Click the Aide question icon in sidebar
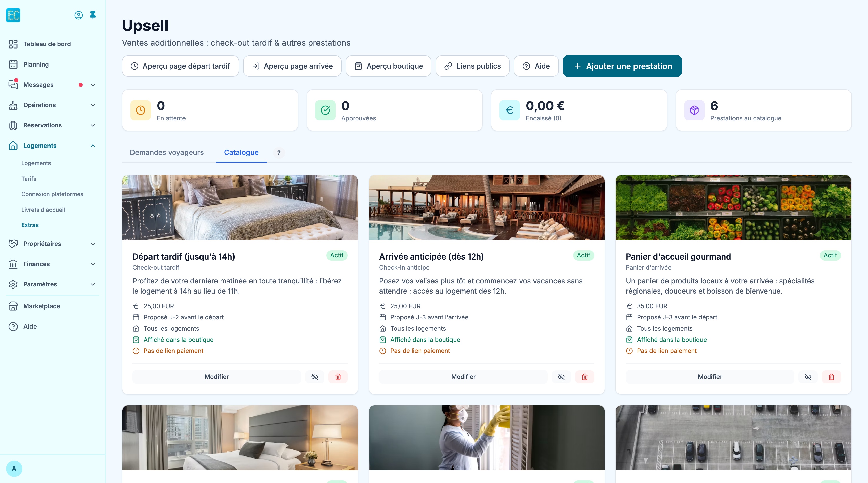 point(13,326)
